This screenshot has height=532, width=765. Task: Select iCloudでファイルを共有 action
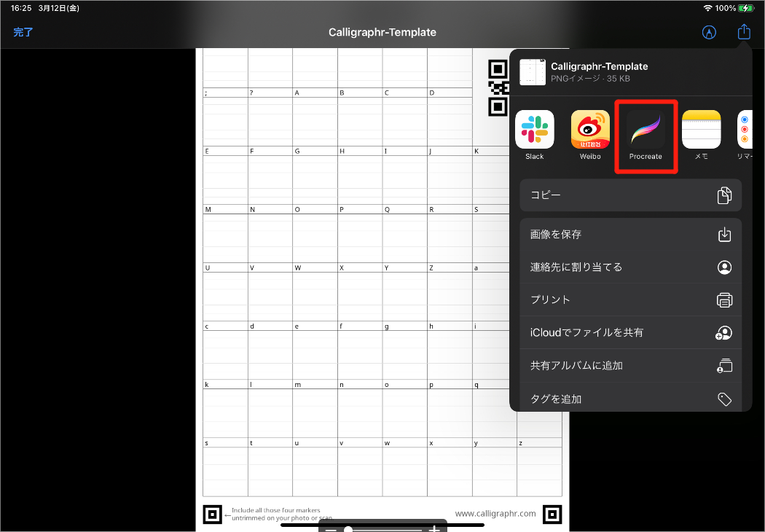[630, 332]
